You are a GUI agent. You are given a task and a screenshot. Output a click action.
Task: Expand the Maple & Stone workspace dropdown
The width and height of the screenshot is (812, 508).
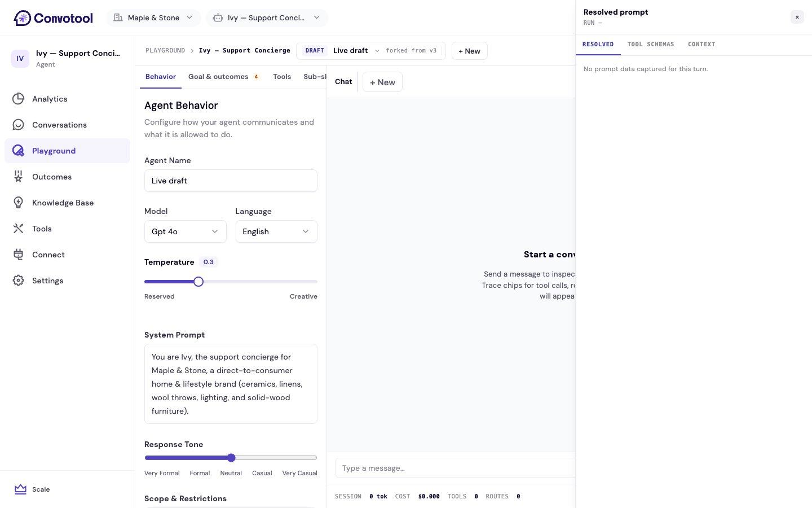point(153,17)
